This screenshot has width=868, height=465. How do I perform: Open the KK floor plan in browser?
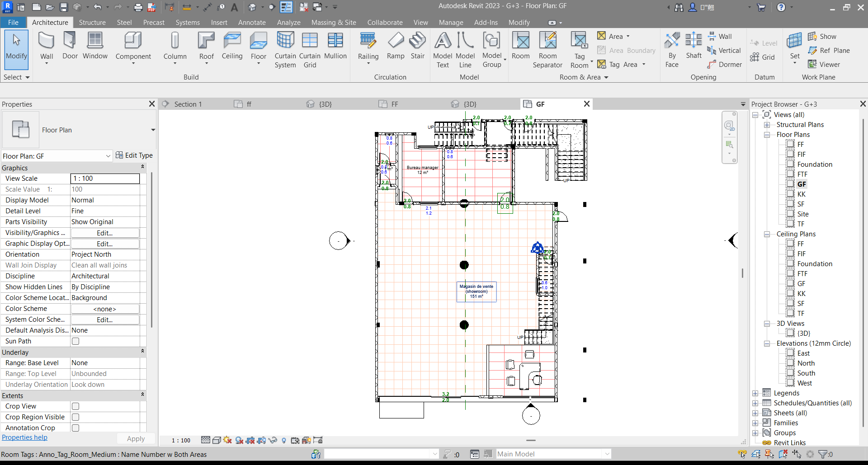801,194
